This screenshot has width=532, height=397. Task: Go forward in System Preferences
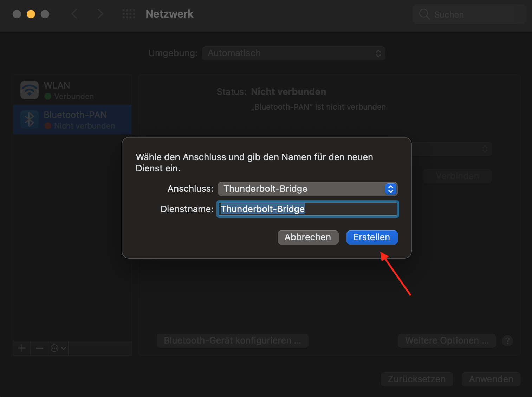click(100, 14)
